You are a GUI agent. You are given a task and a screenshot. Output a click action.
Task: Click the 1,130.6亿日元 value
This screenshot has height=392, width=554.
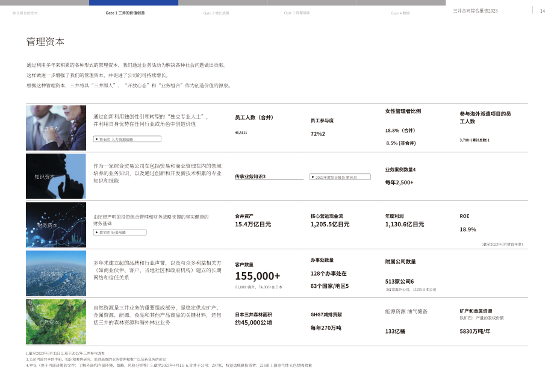click(405, 224)
